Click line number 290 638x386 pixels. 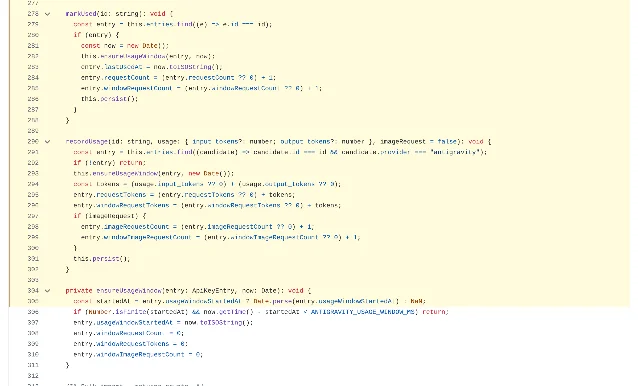pyautogui.click(x=33, y=142)
